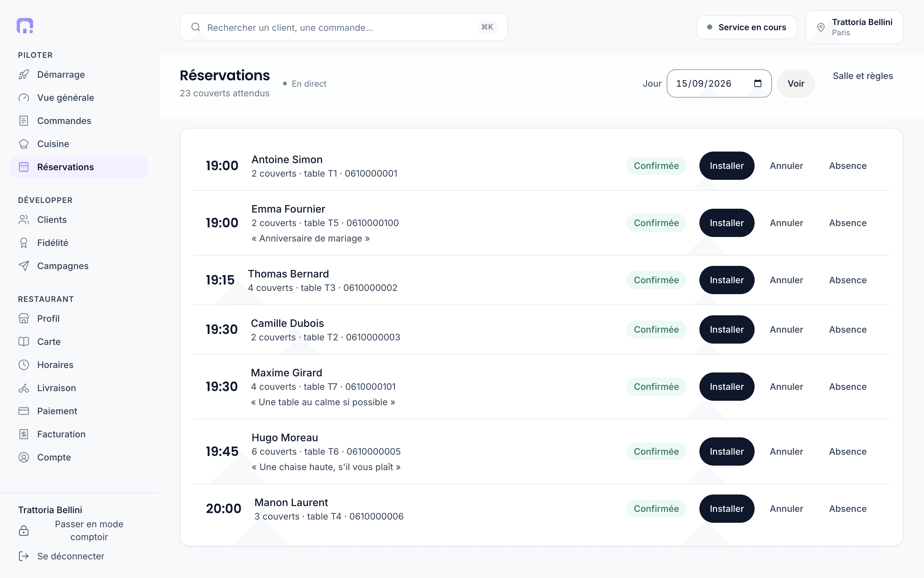
Task: Click the Compte user circle icon
Action: point(24,457)
